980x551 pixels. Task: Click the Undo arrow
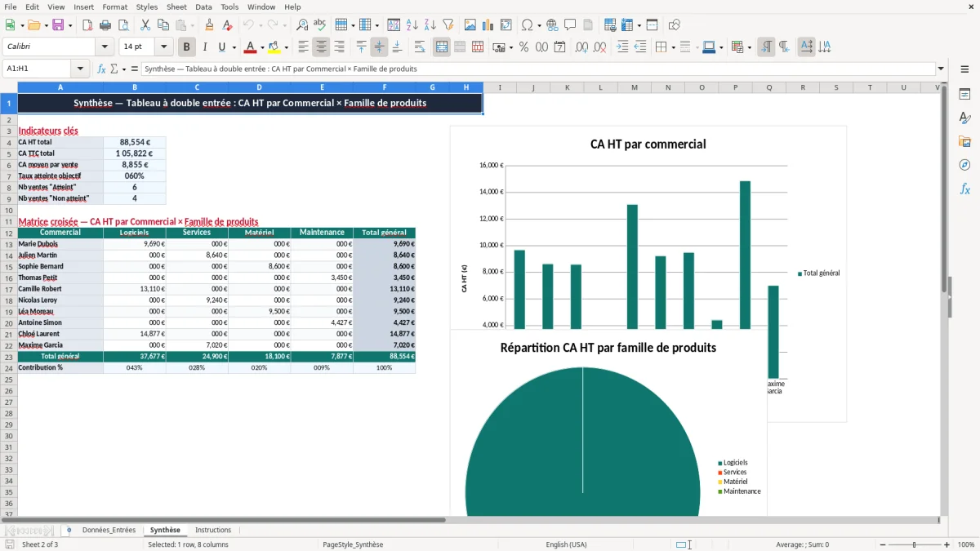click(248, 25)
